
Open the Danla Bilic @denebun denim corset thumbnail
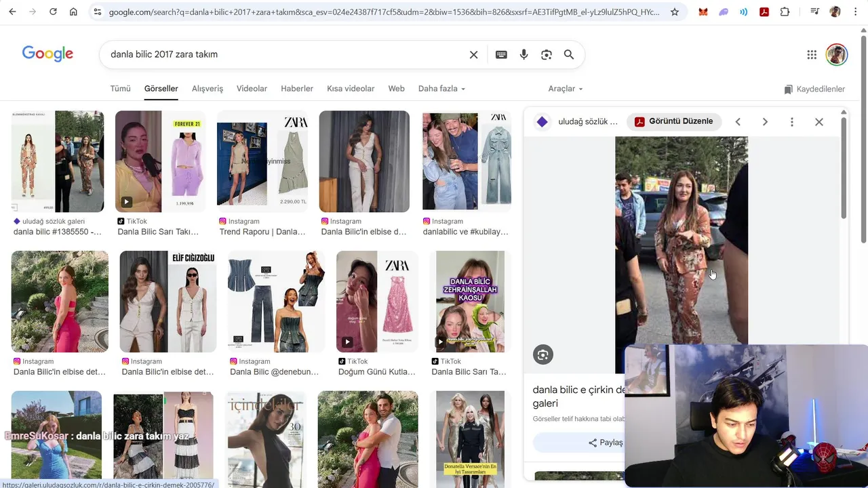276,302
